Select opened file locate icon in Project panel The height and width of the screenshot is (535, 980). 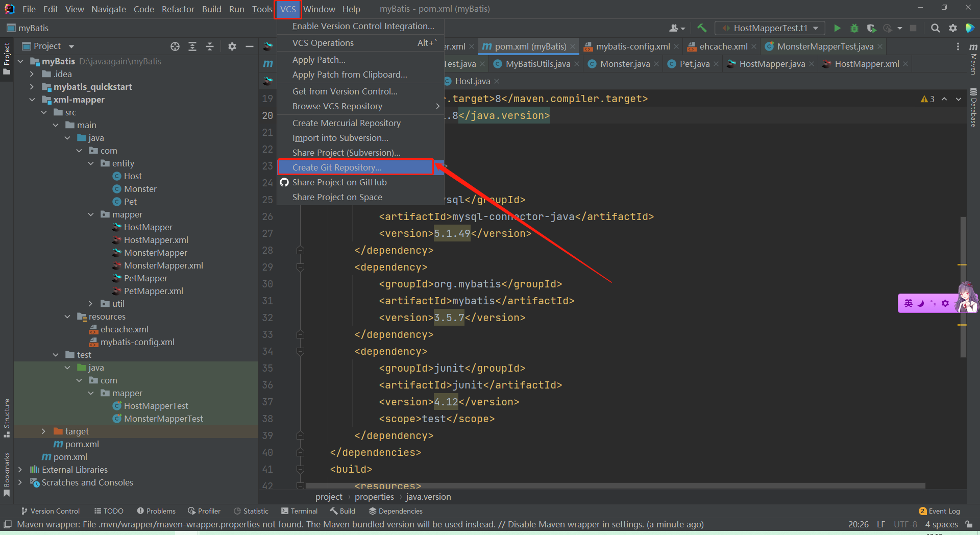pos(175,46)
